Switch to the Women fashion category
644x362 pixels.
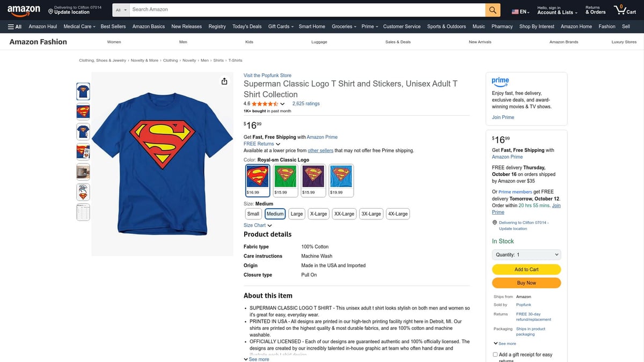(x=114, y=41)
